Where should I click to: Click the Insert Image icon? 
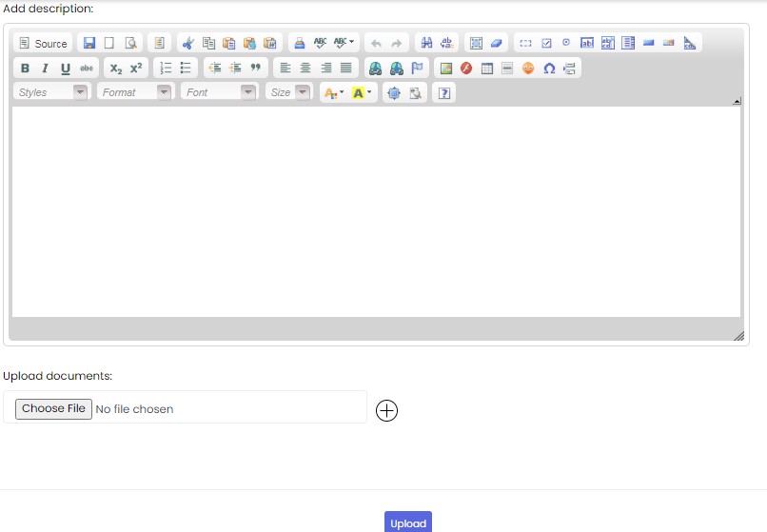[445, 69]
